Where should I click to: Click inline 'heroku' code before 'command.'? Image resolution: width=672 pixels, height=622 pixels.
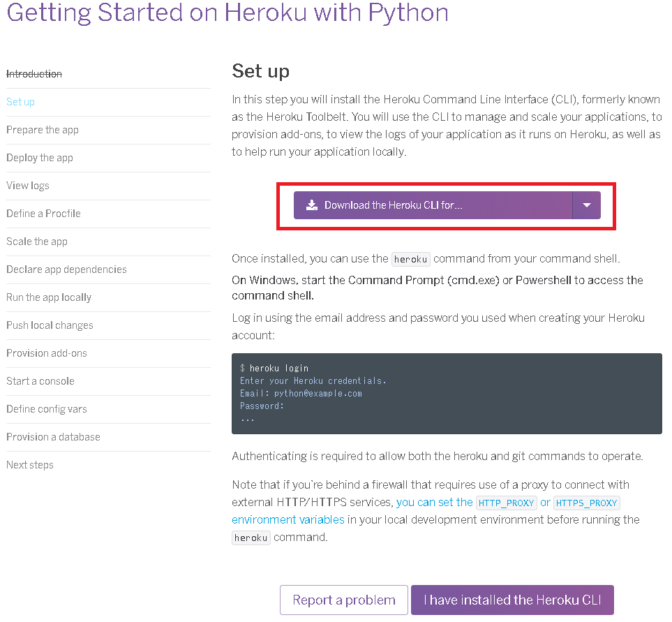click(251, 538)
